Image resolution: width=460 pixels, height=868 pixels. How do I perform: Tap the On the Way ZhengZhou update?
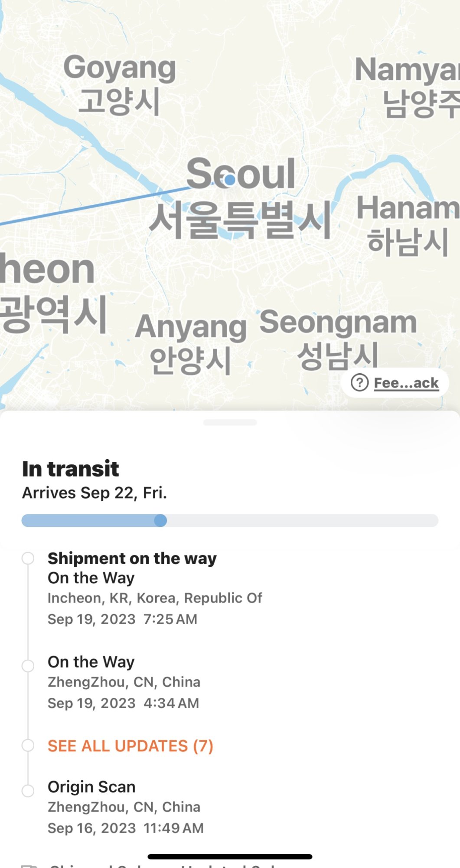[124, 682]
